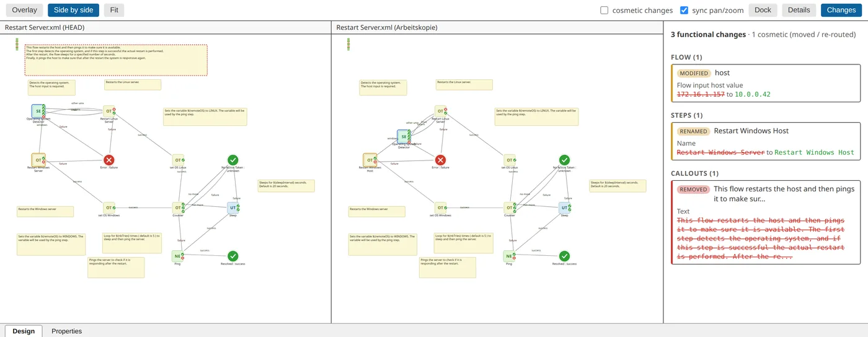Viewport: 868px width, 337px height.
Task: Click 'Detects the operating system' note in HEAD diagram
Action: pyautogui.click(x=51, y=87)
